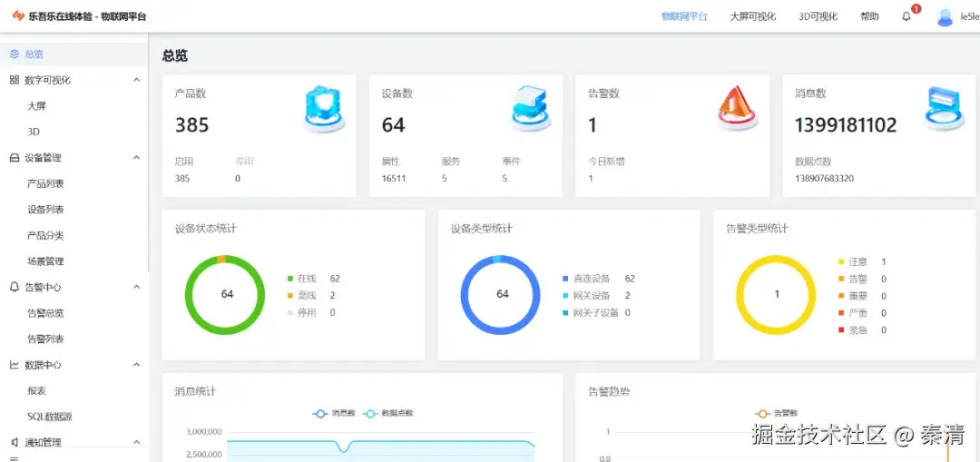Click the 今日新增 label in 告警数 card
Image resolution: width=980 pixels, height=462 pixels.
click(x=606, y=162)
